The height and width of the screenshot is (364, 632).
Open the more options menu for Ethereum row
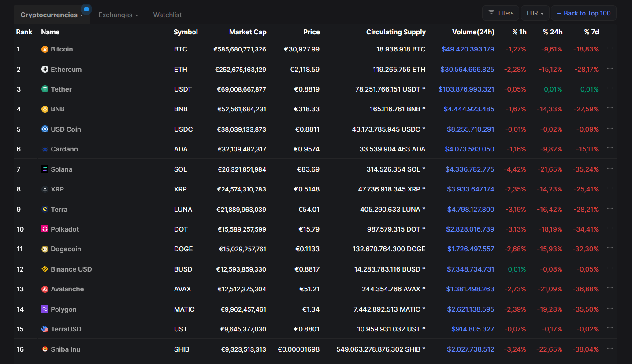610,68
